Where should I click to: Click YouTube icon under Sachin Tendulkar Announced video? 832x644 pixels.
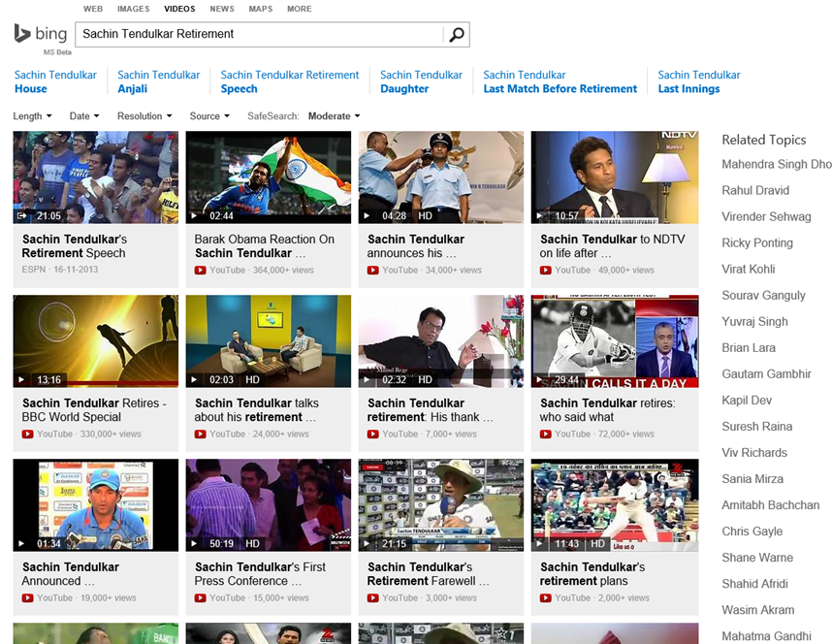coord(27,598)
